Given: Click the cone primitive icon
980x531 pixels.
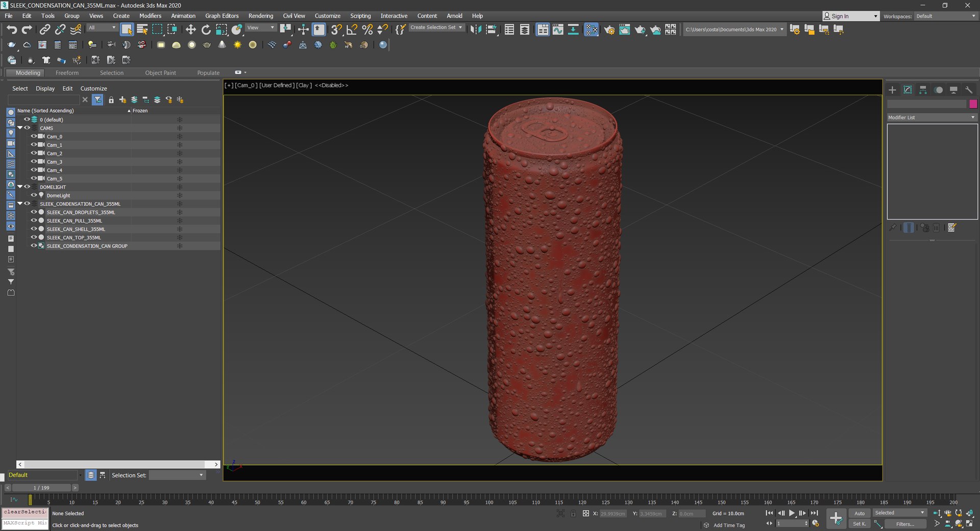Looking at the screenshot, I should 222,45.
